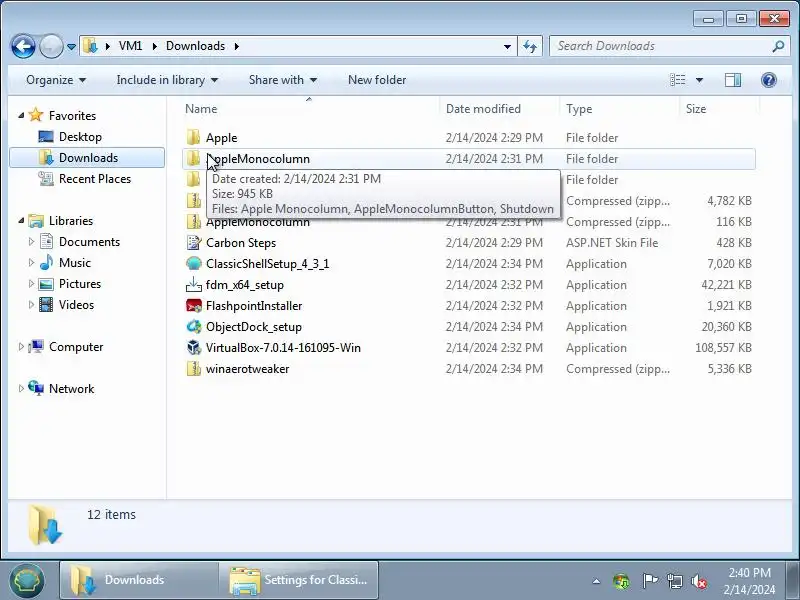Viewport: 800px width, 600px height.
Task: Open the Action Center flag icon
Action: click(x=649, y=581)
